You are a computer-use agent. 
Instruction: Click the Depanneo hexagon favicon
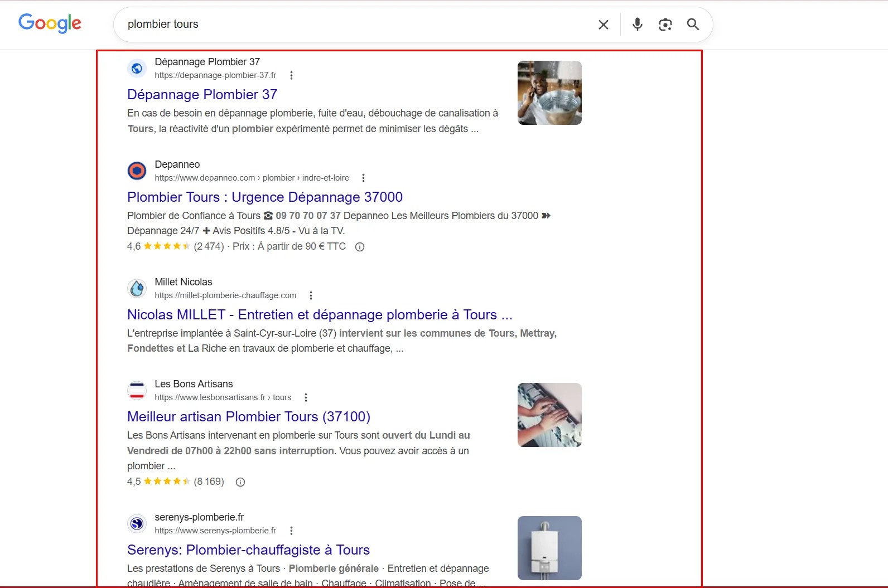(x=137, y=171)
